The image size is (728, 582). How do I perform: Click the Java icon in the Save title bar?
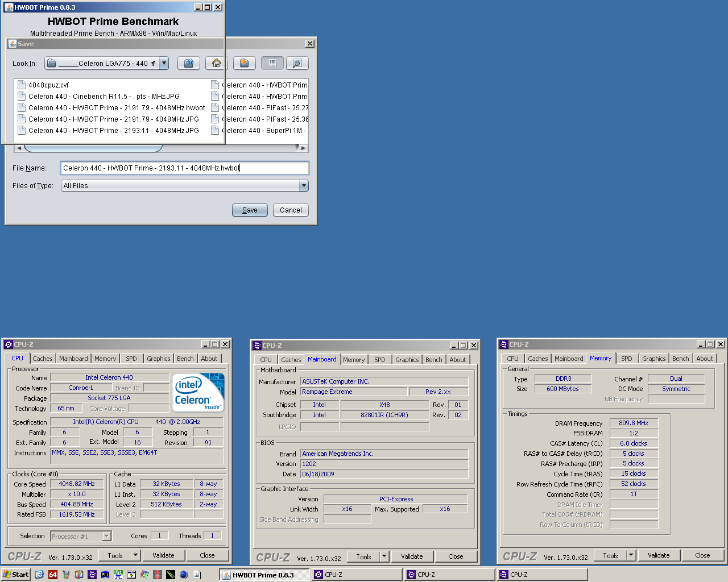click(x=12, y=44)
